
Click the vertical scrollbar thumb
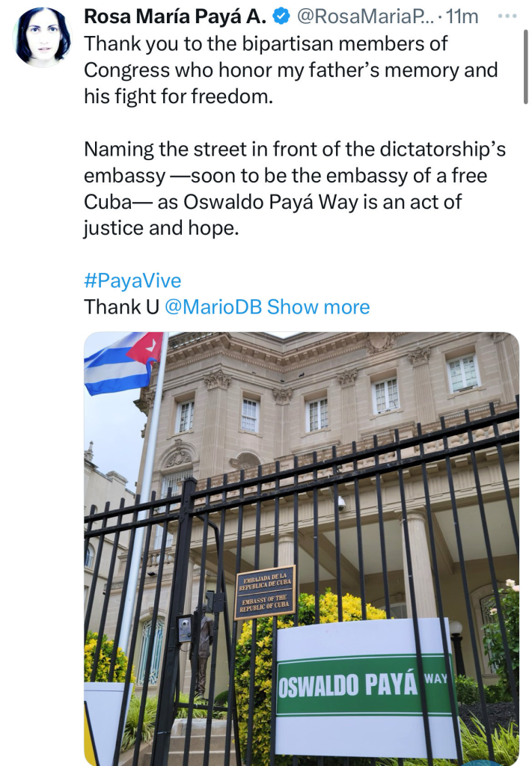[x=526, y=67]
